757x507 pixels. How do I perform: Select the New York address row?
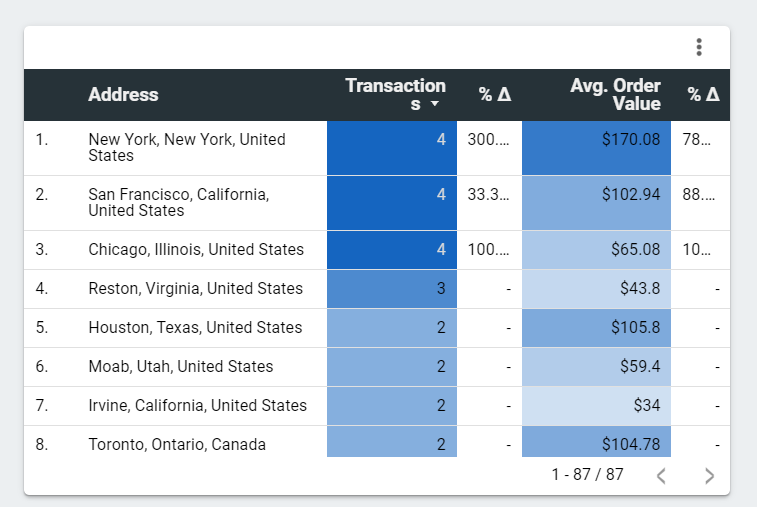coord(187,148)
